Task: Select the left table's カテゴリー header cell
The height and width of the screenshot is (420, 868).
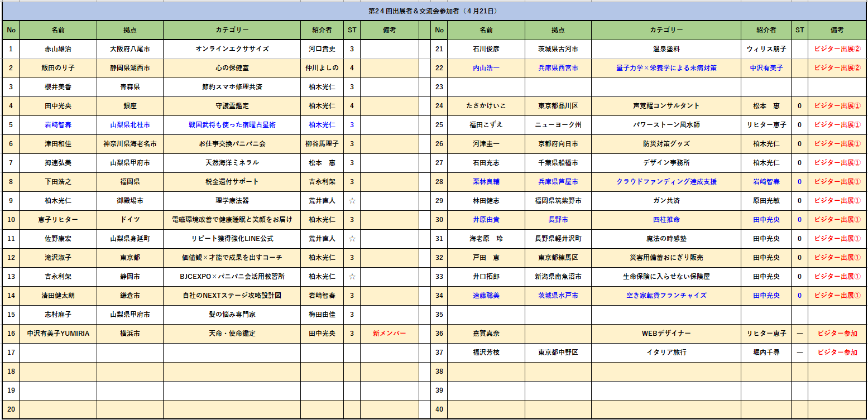Action: pyautogui.click(x=232, y=30)
